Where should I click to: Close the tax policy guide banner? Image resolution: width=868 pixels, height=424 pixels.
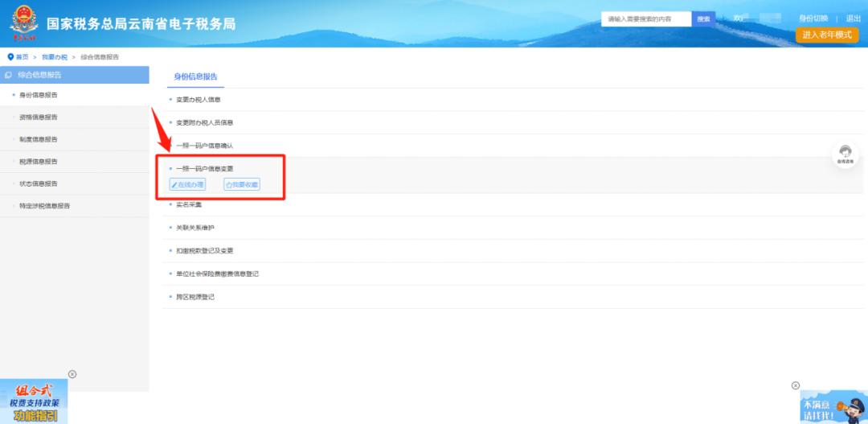click(x=72, y=374)
